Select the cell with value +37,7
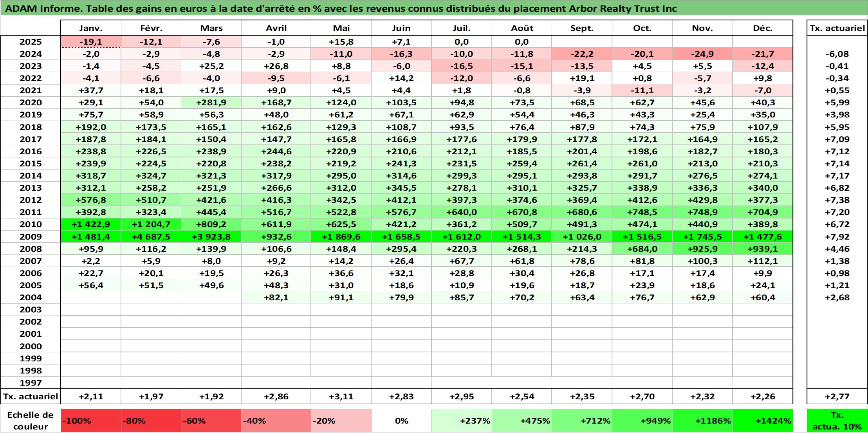The height and width of the screenshot is (433, 868). pyautogui.click(x=91, y=90)
